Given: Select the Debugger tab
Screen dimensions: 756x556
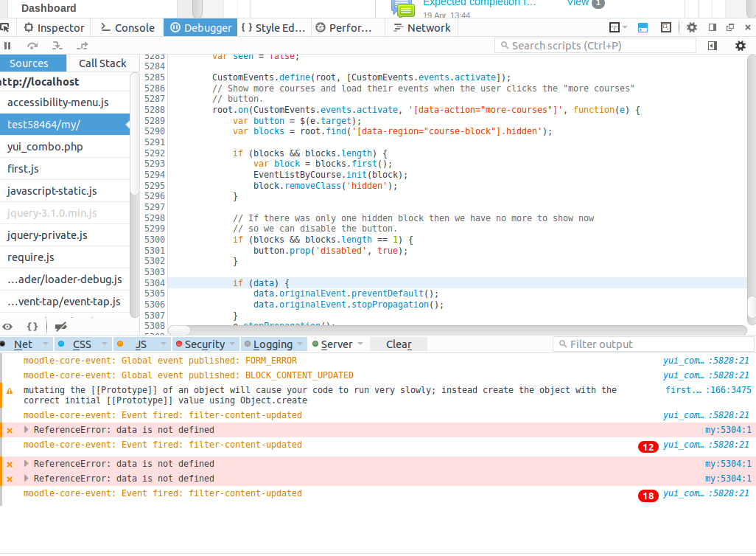Looking at the screenshot, I should tap(201, 27).
